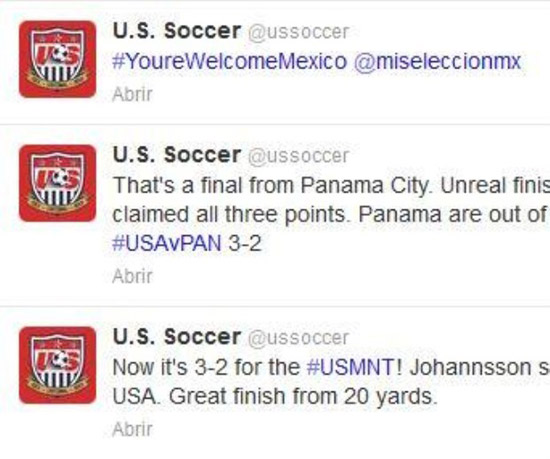Click the U.S. Soccer avatar on Johannsson tweet
The image size is (550, 459).
pyautogui.click(x=58, y=365)
